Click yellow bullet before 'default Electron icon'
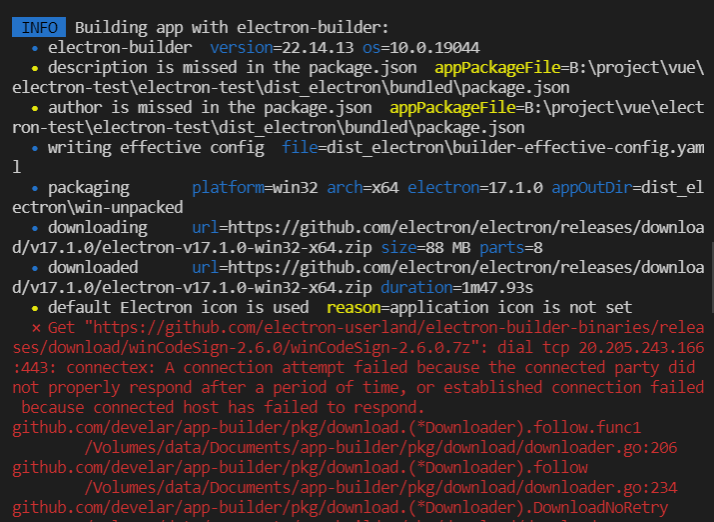This screenshot has width=714, height=522. coord(35,308)
